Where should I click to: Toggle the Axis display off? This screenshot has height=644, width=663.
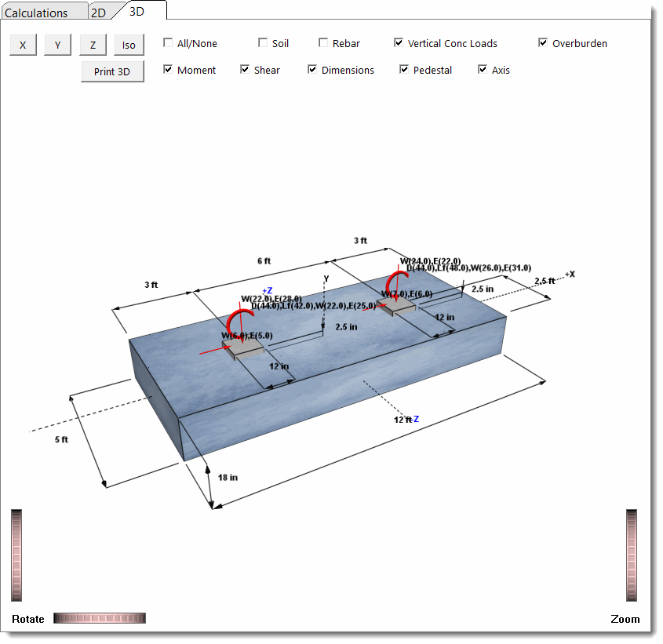pos(482,70)
